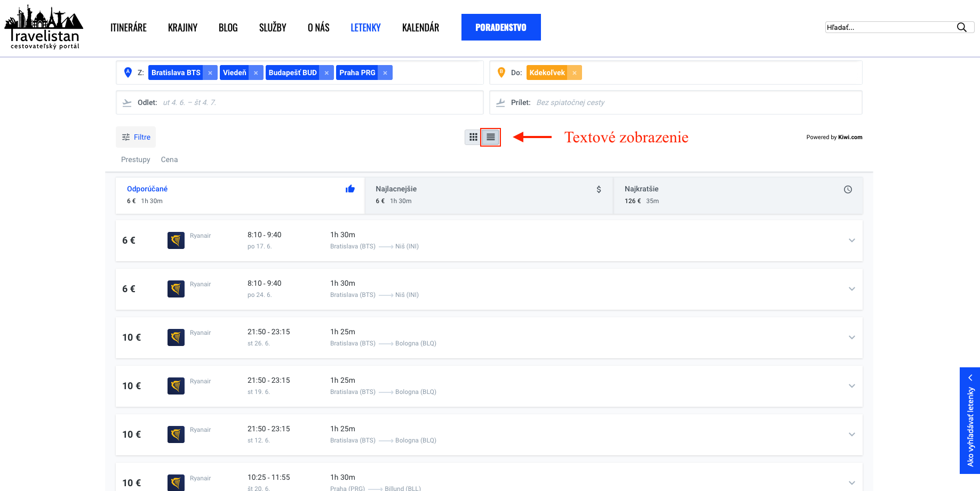Viewport: 980px width, 491px height.
Task: Click Ryanair logo for flight po 24. 6.
Action: coord(176,289)
